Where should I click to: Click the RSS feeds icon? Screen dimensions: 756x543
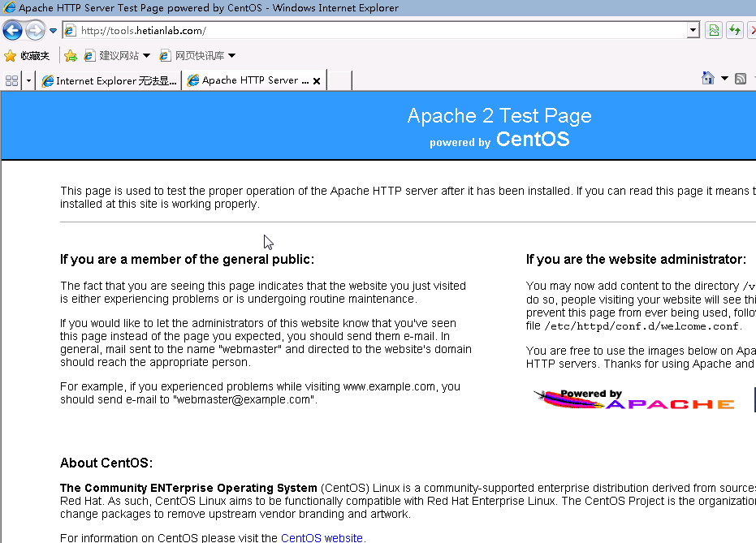click(x=741, y=79)
